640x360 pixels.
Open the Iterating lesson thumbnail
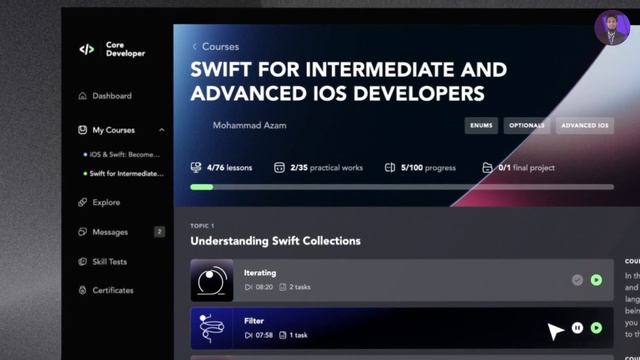click(212, 280)
